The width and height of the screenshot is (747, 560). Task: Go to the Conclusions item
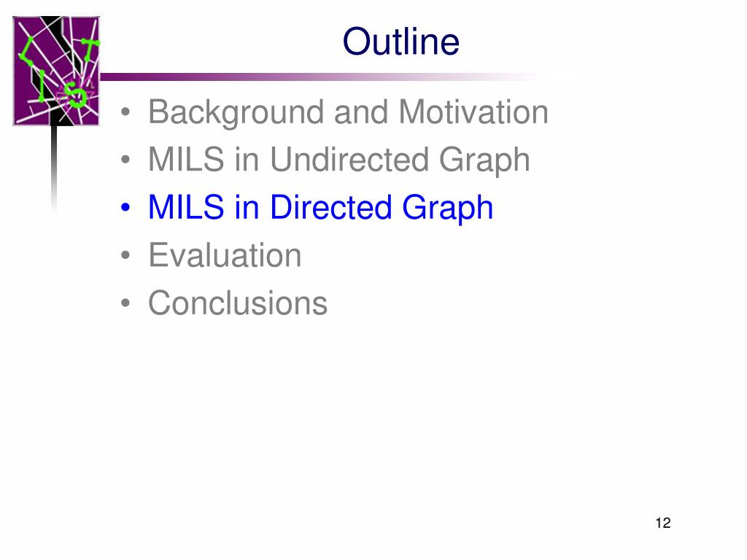coord(238,303)
